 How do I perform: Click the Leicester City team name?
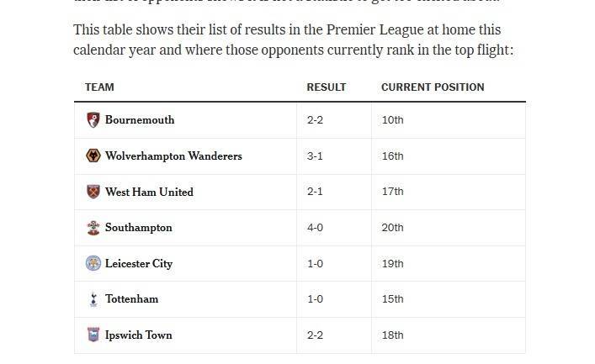pyautogui.click(x=139, y=264)
